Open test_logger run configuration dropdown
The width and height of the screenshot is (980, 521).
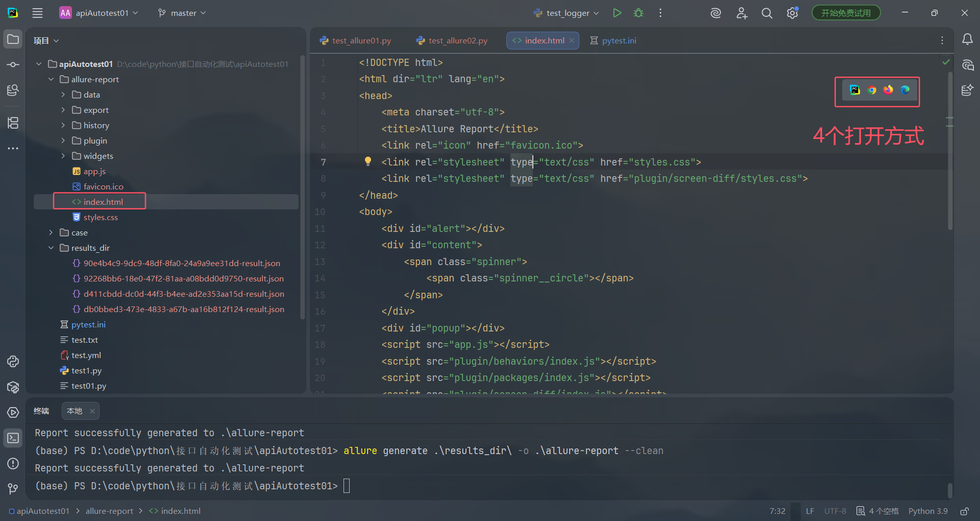[567, 13]
